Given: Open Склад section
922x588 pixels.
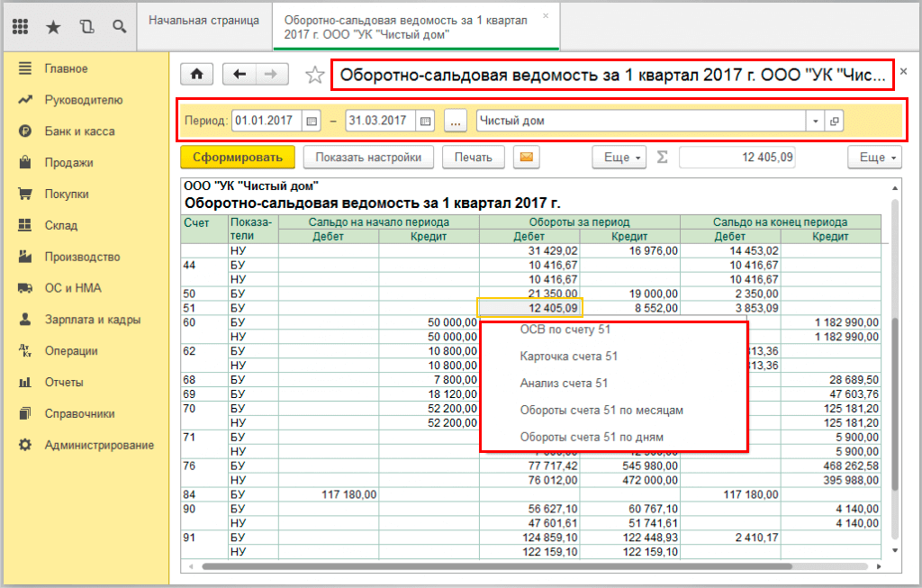Looking at the screenshot, I should pos(60,225).
